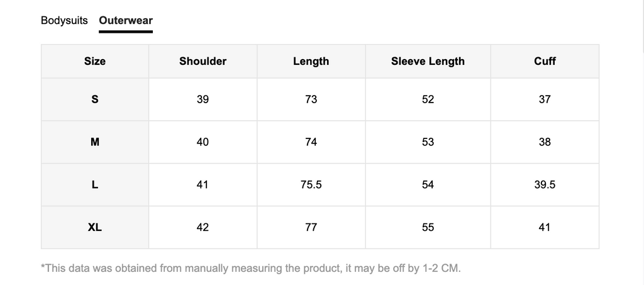The height and width of the screenshot is (285, 644).
Task: Select the L size row label
Action: click(95, 185)
